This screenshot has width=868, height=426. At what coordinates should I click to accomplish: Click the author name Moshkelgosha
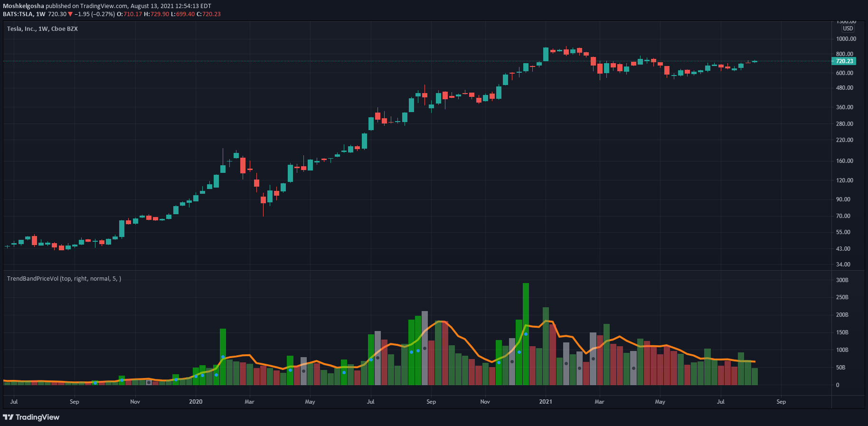click(x=23, y=6)
